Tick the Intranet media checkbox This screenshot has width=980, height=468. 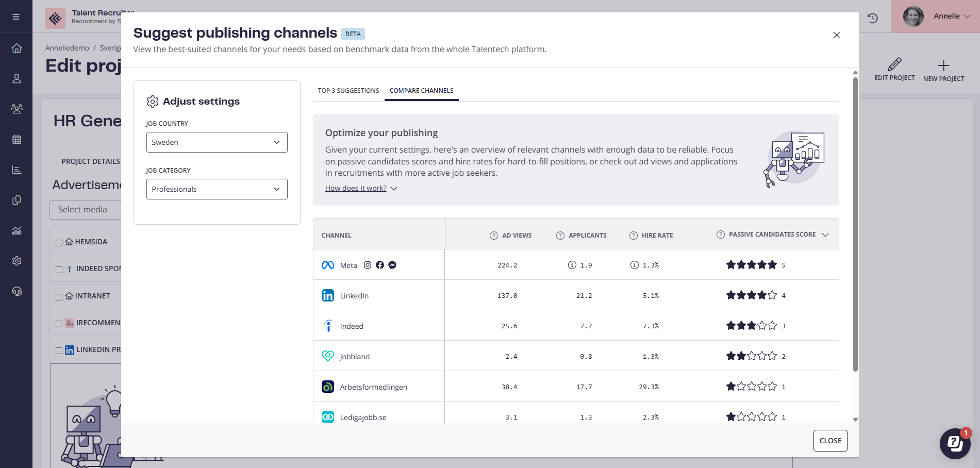tap(59, 297)
